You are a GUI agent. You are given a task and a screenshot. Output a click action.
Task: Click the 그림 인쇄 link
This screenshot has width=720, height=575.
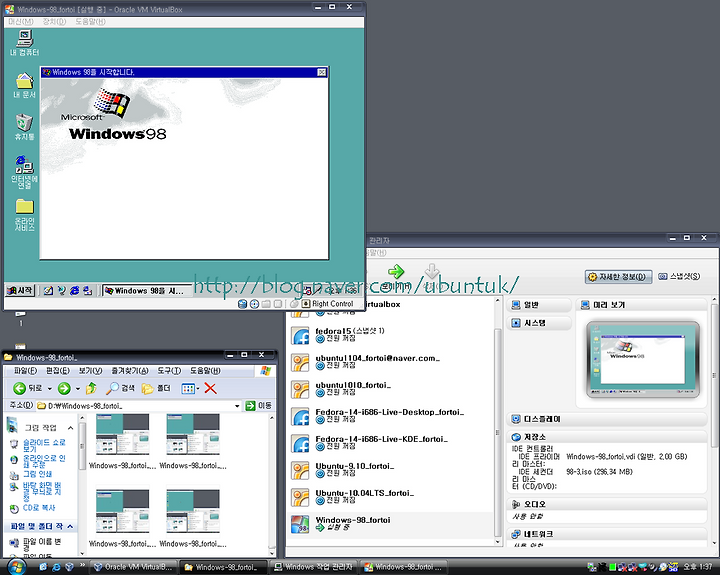click(37, 474)
